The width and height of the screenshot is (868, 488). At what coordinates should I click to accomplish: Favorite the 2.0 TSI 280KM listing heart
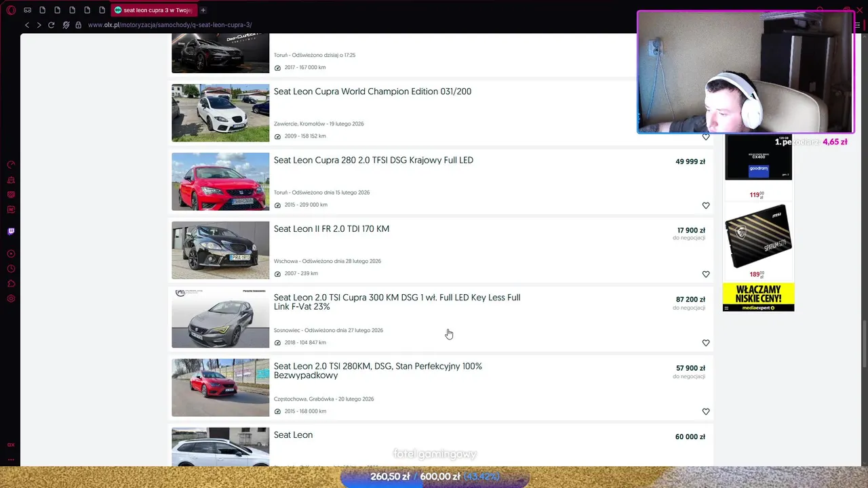tap(706, 411)
